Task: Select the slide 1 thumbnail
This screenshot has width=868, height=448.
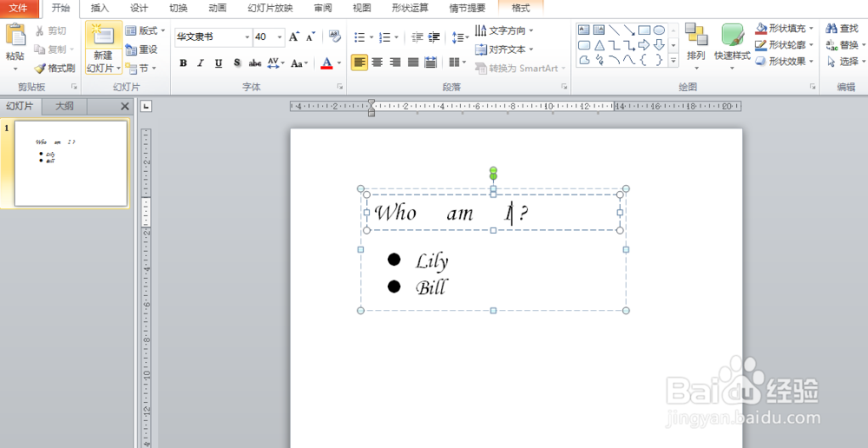Action: point(71,163)
